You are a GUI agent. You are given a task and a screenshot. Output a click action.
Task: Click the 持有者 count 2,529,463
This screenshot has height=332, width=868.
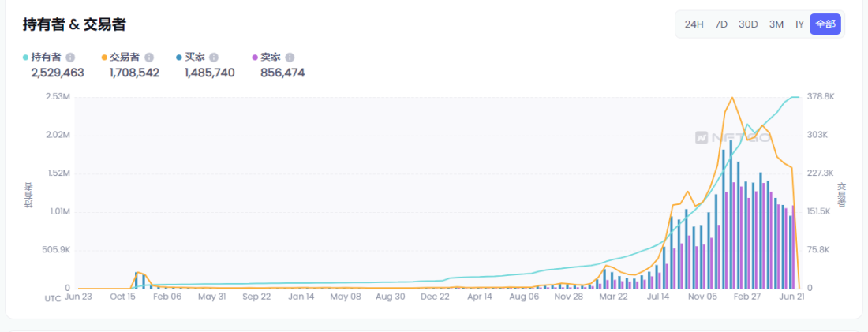click(x=58, y=73)
